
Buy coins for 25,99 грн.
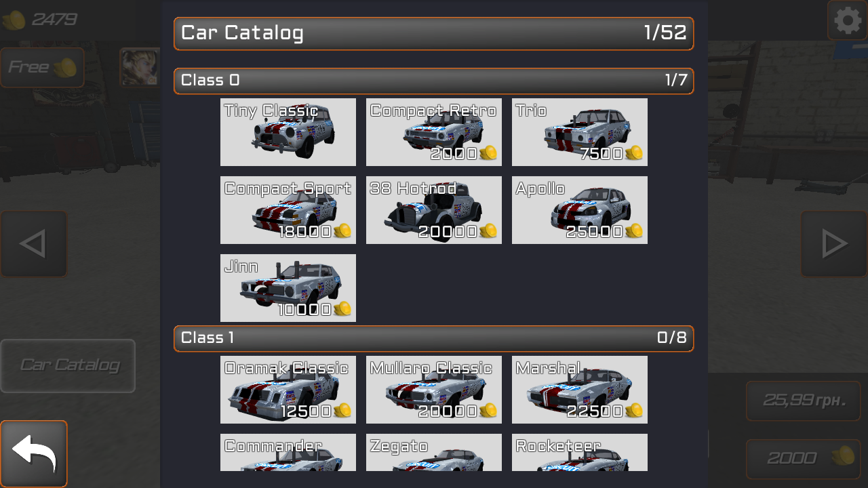[x=804, y=401]
